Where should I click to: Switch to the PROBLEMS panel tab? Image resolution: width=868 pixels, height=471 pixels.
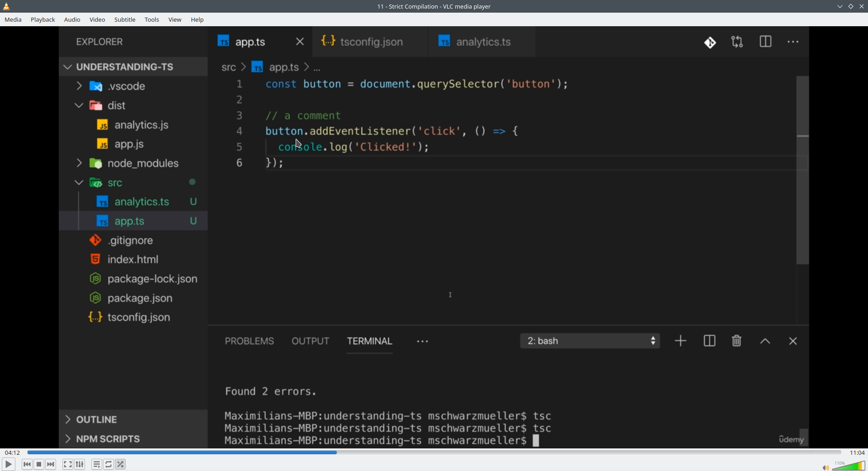pyautogui.click(x=250, y=342)
